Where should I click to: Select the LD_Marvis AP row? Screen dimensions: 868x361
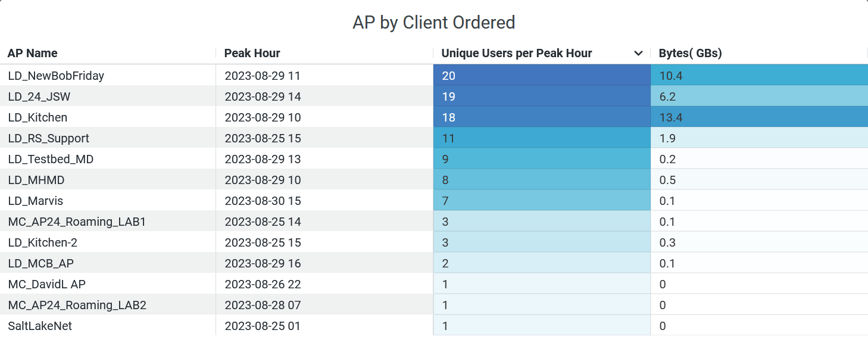pyautogui.click(x=35, y=201)
